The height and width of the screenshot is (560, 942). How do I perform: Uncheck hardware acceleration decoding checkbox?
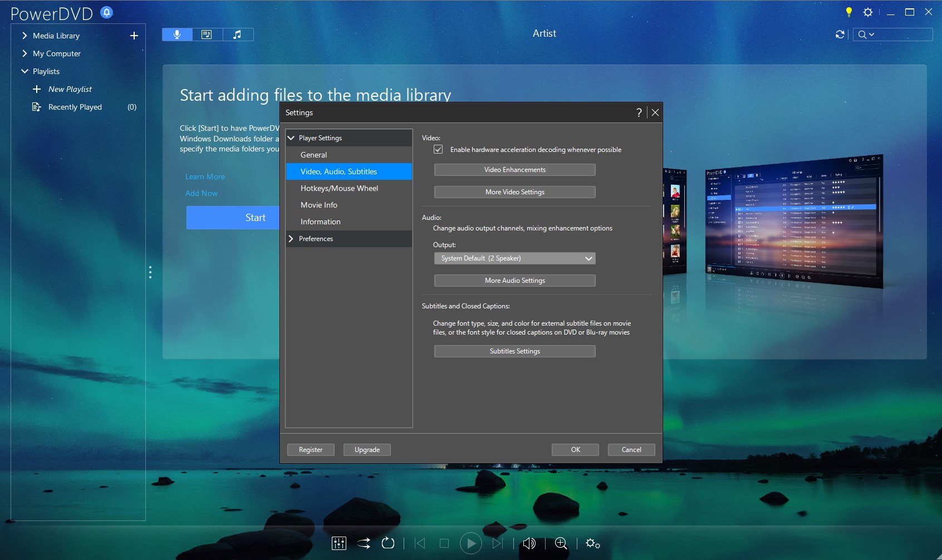tap(438, 150)
